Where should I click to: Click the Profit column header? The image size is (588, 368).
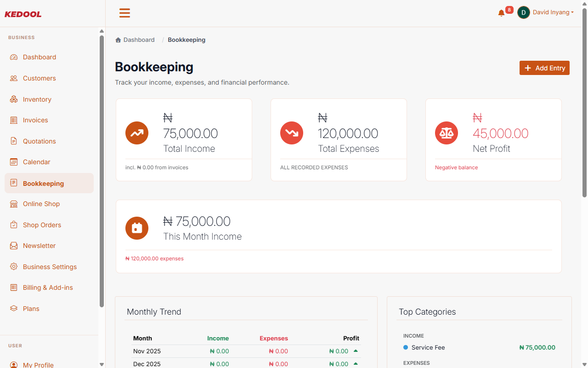351,338
